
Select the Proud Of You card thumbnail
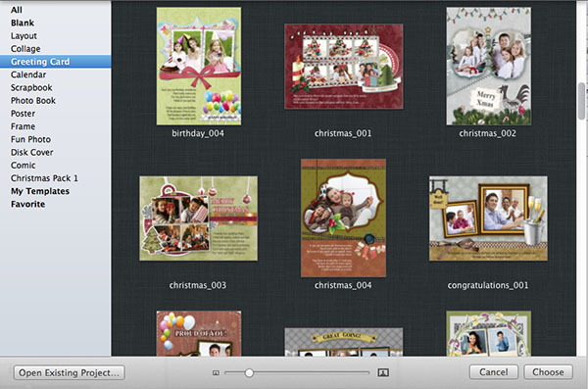pyautogui.click(x=199, y=333)
